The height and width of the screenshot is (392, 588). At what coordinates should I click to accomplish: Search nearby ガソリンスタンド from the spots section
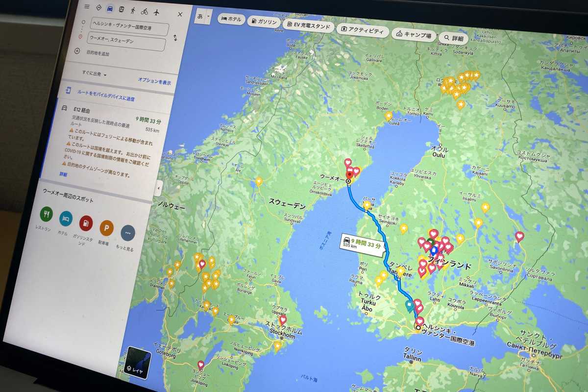click(86, 223)
